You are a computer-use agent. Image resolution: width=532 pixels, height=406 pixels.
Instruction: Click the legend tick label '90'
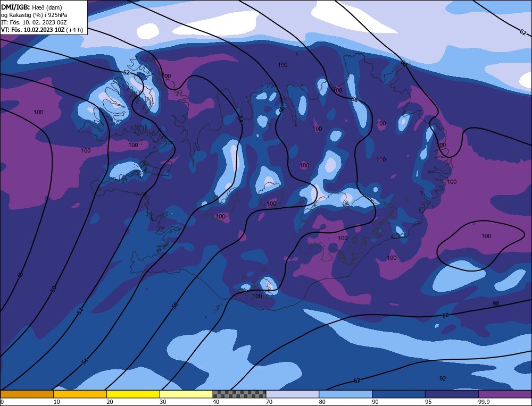pyautogui.click(x=375, y=402)
